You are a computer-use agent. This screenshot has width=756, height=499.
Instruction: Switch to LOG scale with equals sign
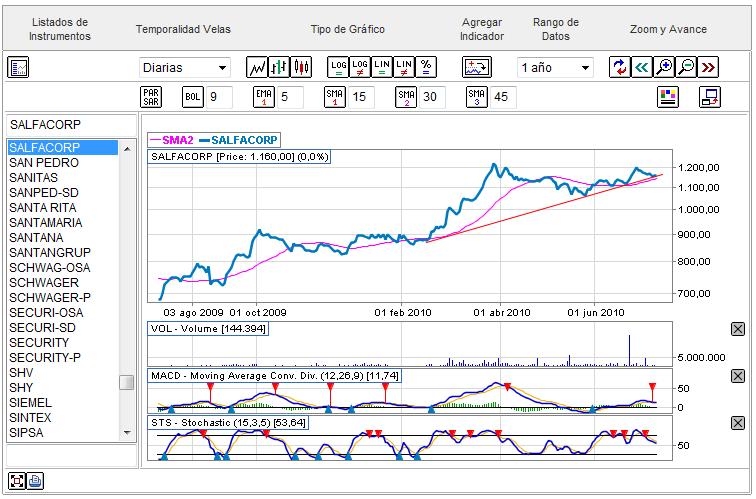pyautogui.click(x=338, y=67)
